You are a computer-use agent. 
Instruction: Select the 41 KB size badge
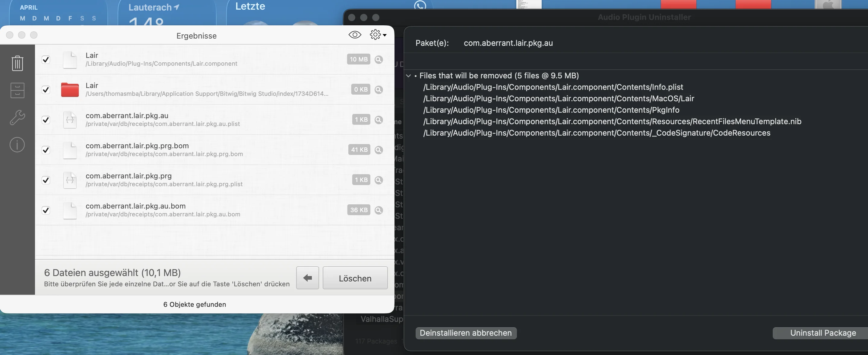click(359, 149)
